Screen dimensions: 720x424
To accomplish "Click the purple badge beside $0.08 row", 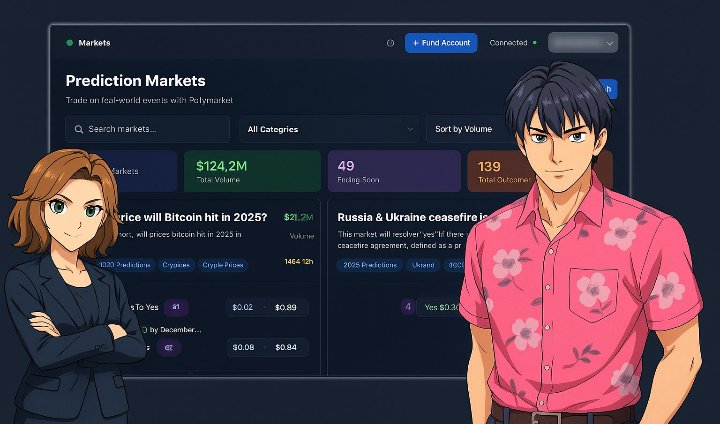I will (169, 347).
